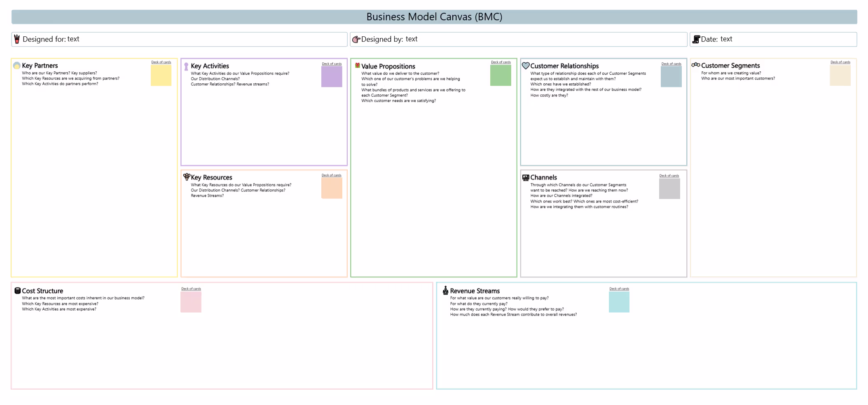Open Deck of cards link in Channels
Image resolution: width=868 pixels, height=405 pixels.
669,176
